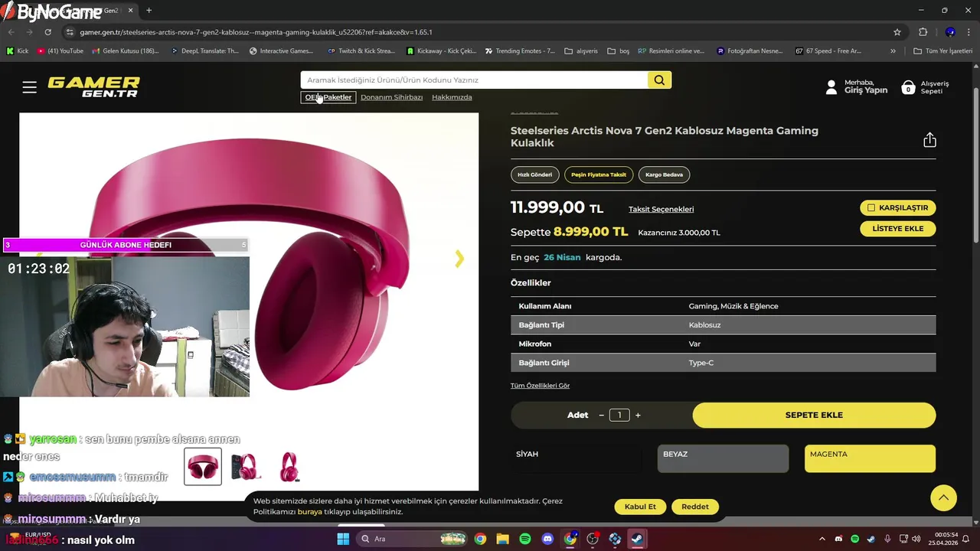
Task: Click the Kargo Bedava badge
Action: tap(664, 174)
